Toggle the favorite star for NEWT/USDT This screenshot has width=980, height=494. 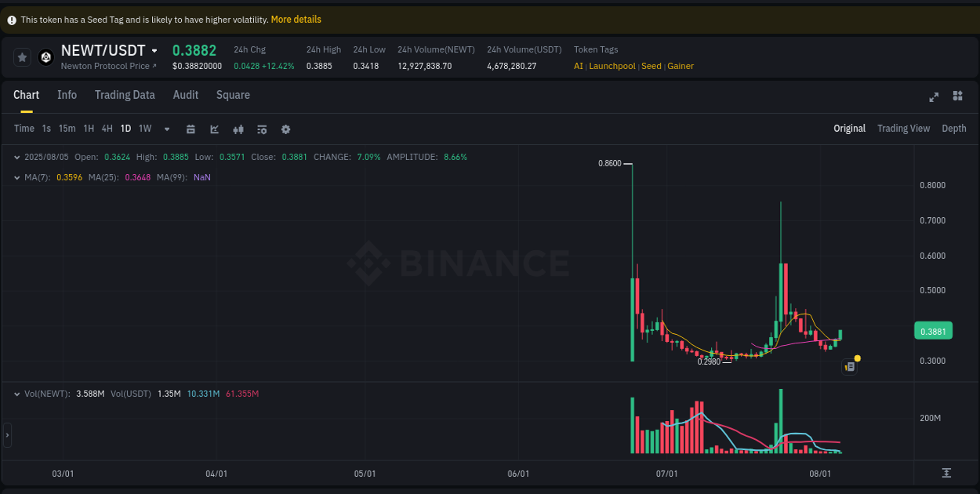[x=21, y=56]
